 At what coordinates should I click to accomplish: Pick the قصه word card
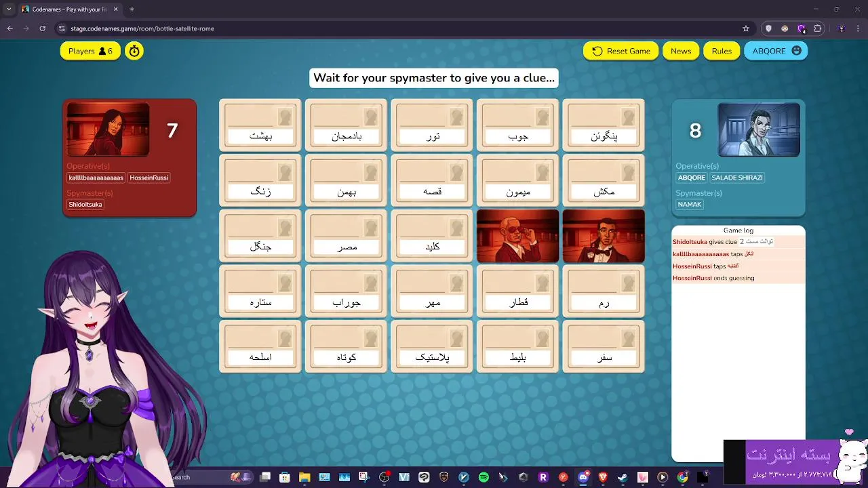pos(432,180)
